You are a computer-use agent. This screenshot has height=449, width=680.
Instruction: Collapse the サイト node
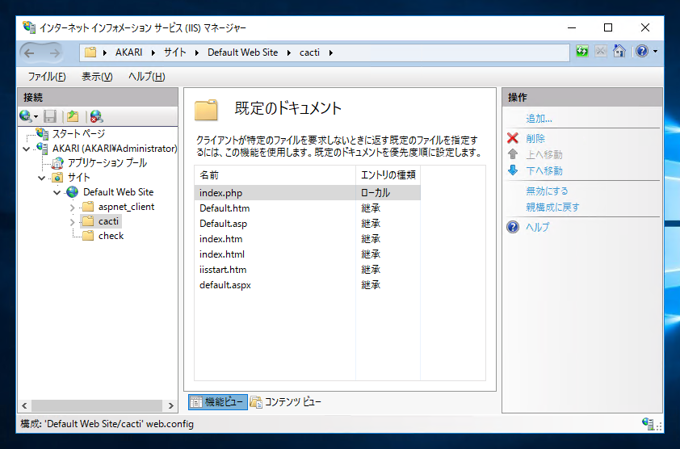(x=42, y=178)
